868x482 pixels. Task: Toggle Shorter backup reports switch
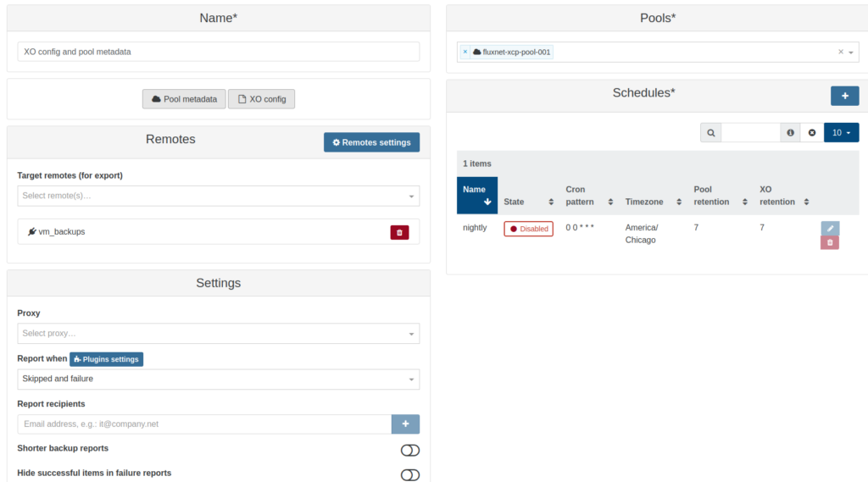tap(409, 450)
